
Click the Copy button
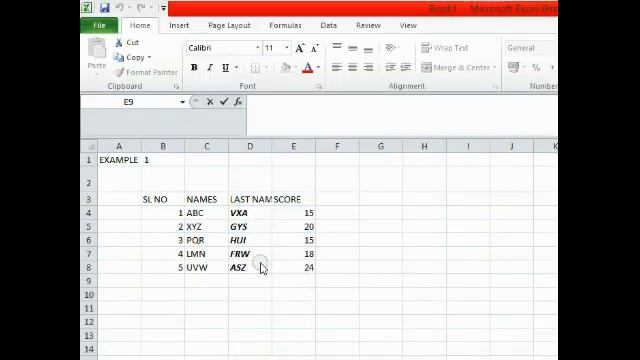point(130,58)
